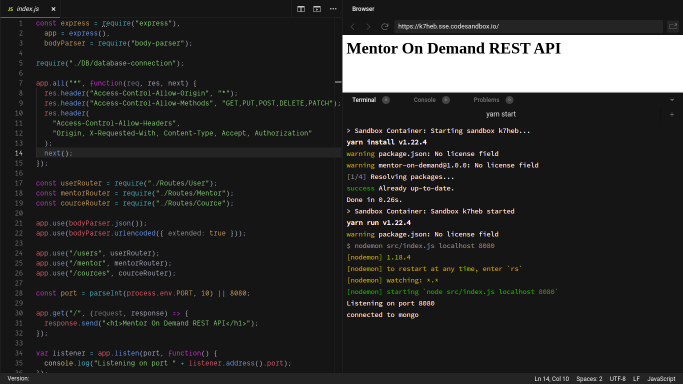Click "./DB/database-connection" require string

(123, 63)
